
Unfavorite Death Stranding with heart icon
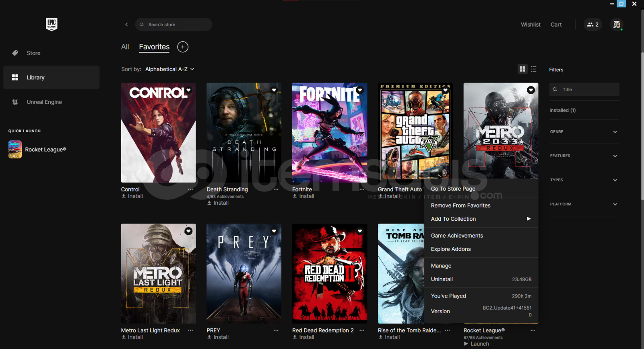tap(274, 90)
